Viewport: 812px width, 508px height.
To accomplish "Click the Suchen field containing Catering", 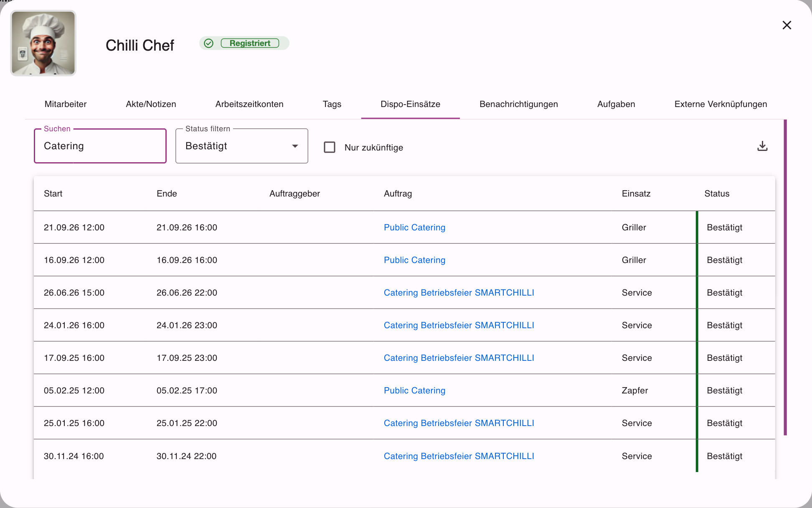I will [x=100, y=146].
